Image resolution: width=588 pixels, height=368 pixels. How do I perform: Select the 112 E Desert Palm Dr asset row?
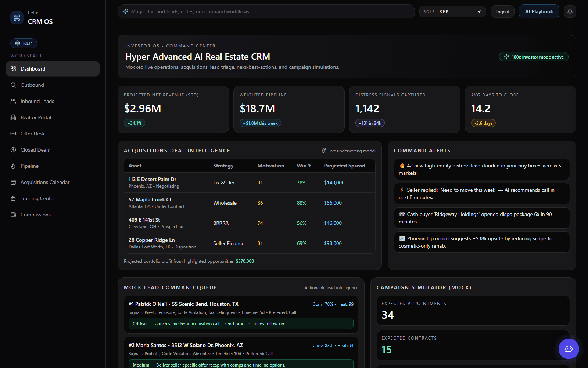(x=250, y=183)
